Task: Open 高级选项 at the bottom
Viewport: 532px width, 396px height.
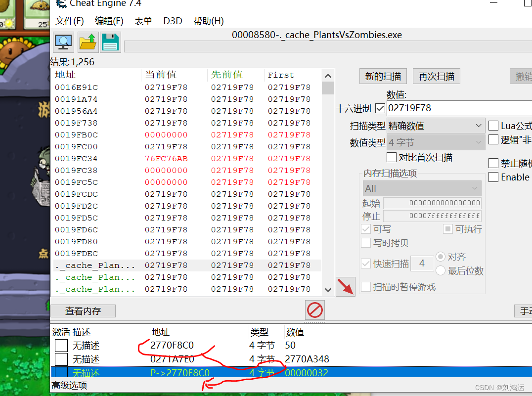Action: pos(69,386)
